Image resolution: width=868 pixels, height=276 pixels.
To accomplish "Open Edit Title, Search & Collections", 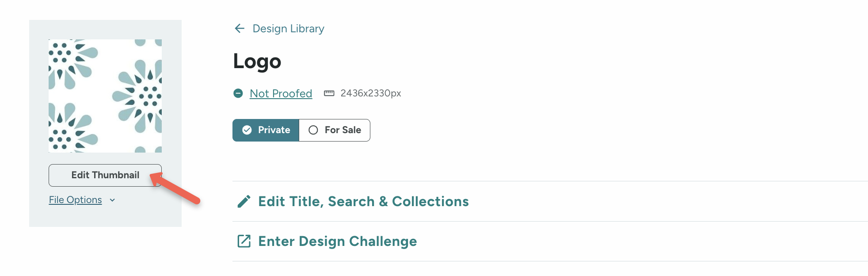I will click(x=363, y=202).
